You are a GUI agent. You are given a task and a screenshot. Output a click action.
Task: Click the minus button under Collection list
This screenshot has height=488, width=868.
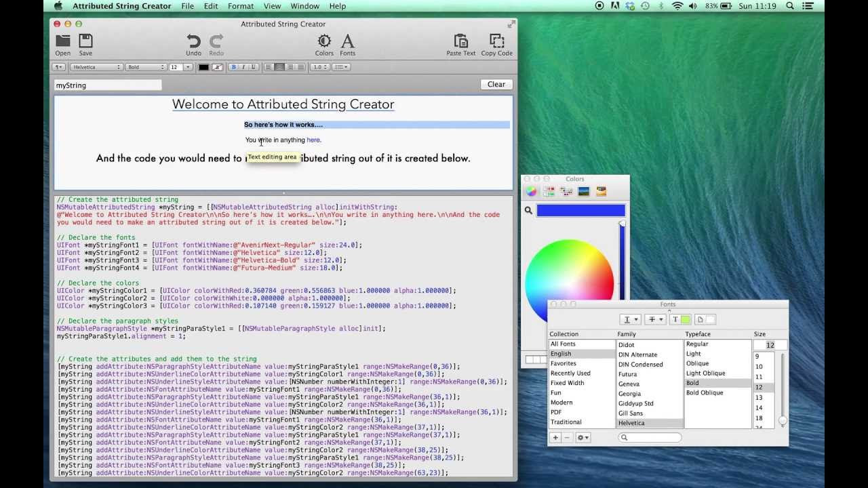click(x=567, y=438)
